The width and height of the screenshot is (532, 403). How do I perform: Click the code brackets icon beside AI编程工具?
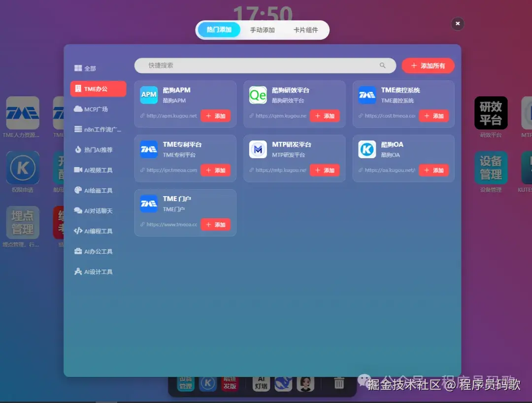(78, 231)
